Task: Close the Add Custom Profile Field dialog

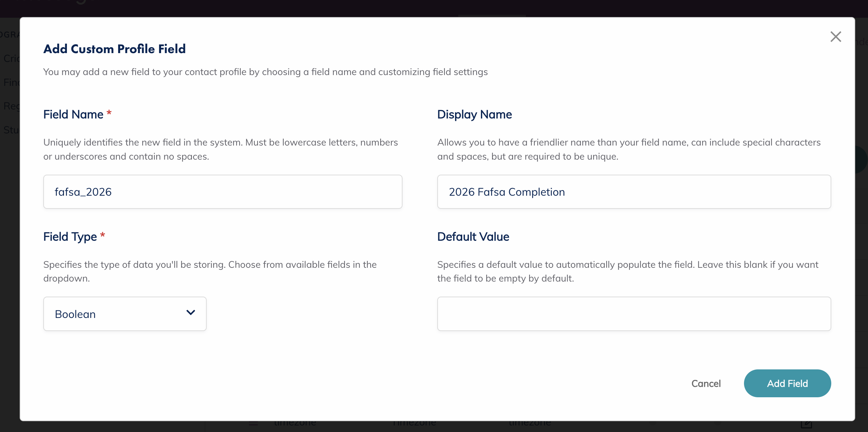Action: tap(835, 37)
